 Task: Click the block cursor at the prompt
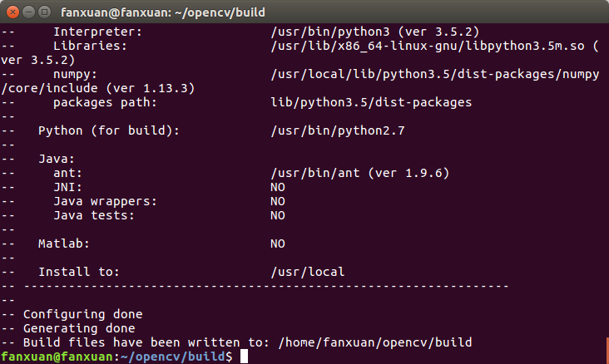tap(244, 357)
